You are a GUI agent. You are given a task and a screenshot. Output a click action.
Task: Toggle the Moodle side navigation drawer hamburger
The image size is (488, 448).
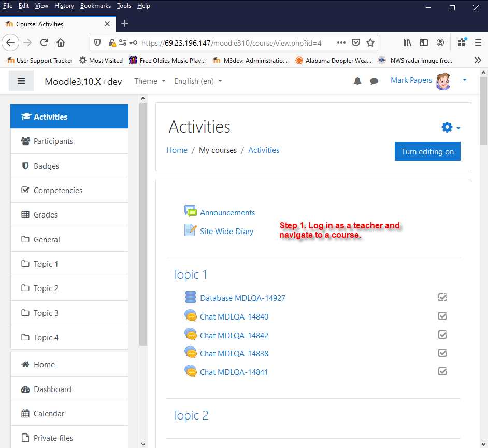point(21,81)
